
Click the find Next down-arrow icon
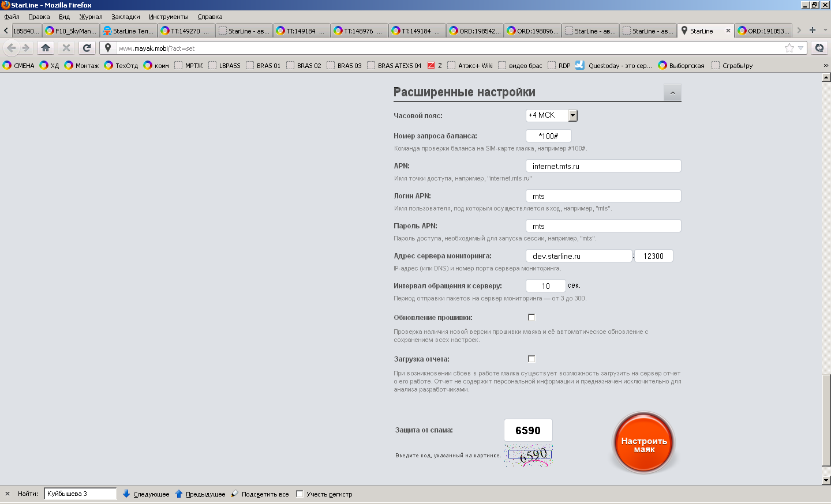126,494
